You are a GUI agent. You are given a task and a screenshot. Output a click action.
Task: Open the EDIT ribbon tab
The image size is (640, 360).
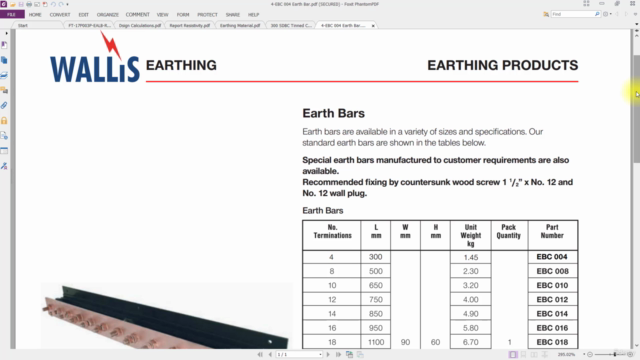click(83, 15)
